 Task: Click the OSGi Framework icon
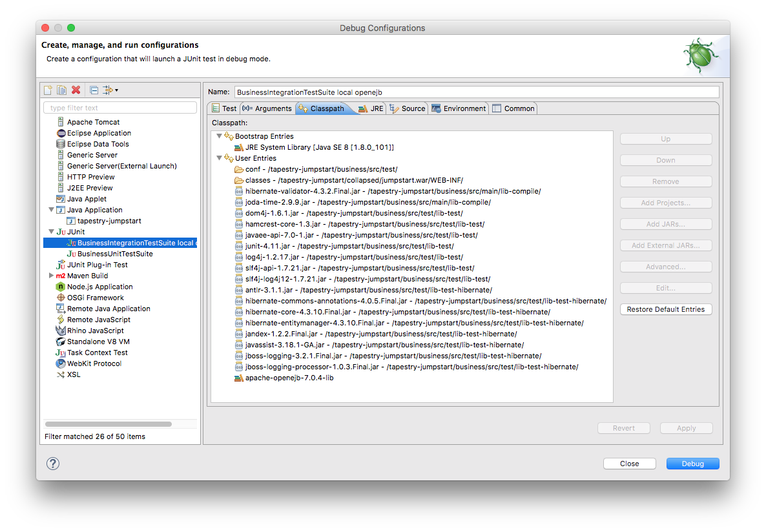[x=61, y=298]
